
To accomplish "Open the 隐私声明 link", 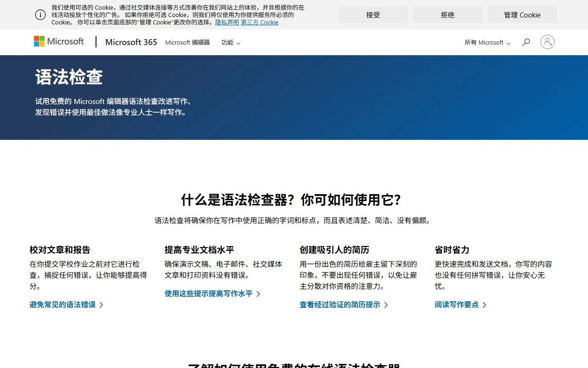I will point(226,22).
